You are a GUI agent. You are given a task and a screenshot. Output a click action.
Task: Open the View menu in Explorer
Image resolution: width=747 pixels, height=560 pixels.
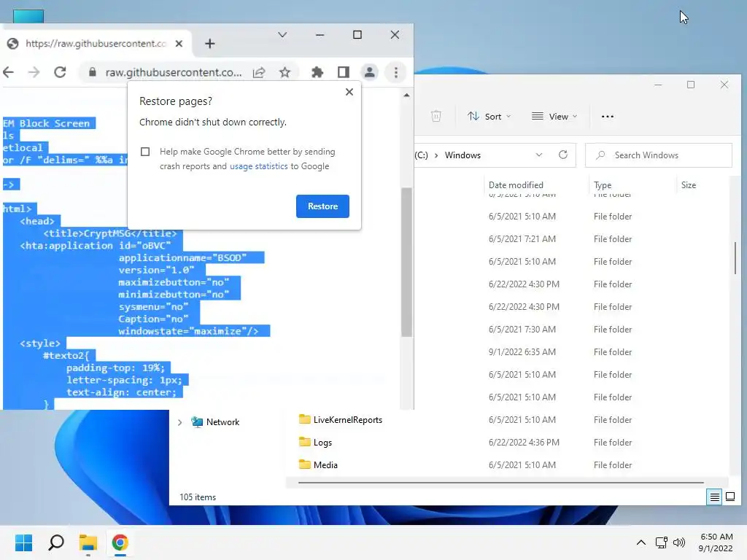pos(554,116)
